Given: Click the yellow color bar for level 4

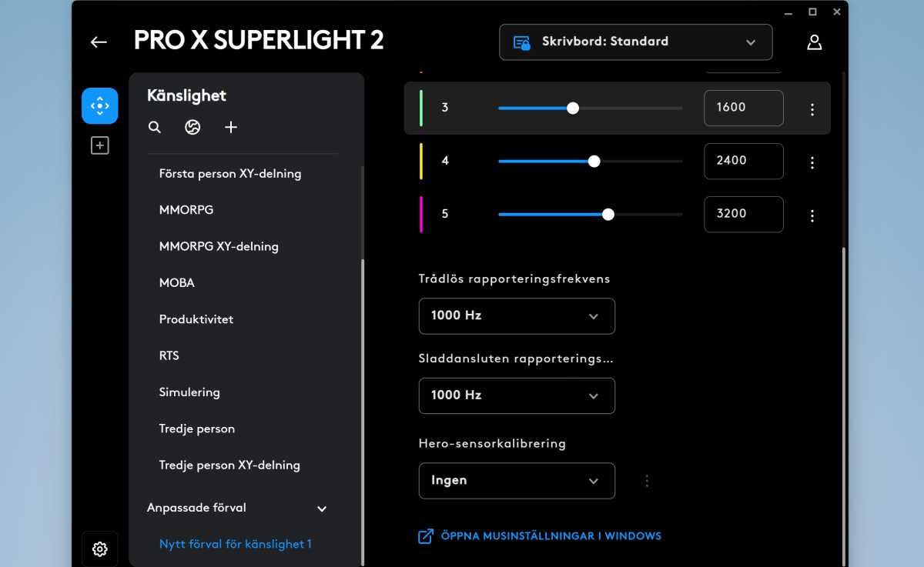Looking at the screenshot, I should pyautogui.click(x=421, y=162).
